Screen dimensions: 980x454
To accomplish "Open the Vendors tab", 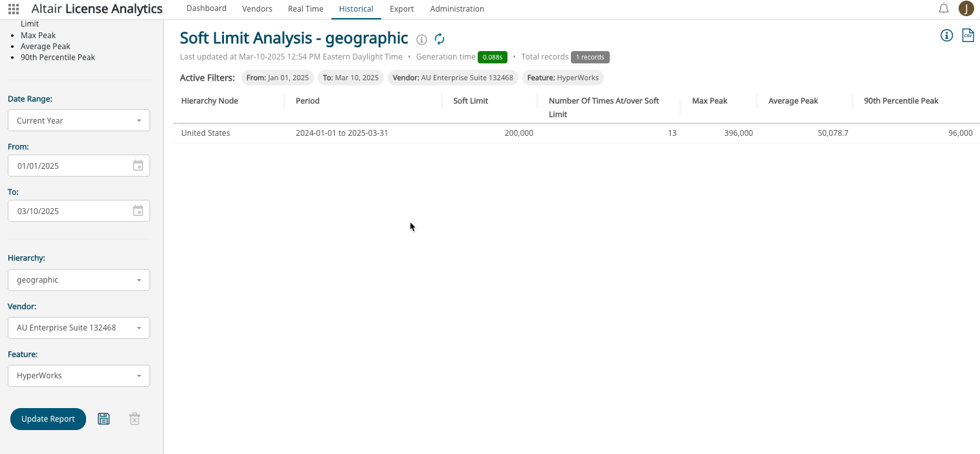I will click(x=257, y=8).
